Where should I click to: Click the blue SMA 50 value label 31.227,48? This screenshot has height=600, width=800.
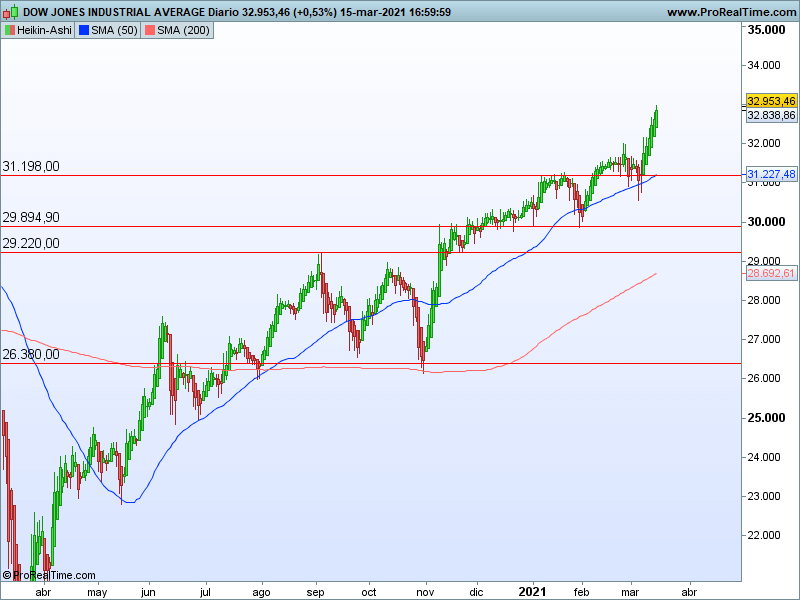click(x=771, y=174)
